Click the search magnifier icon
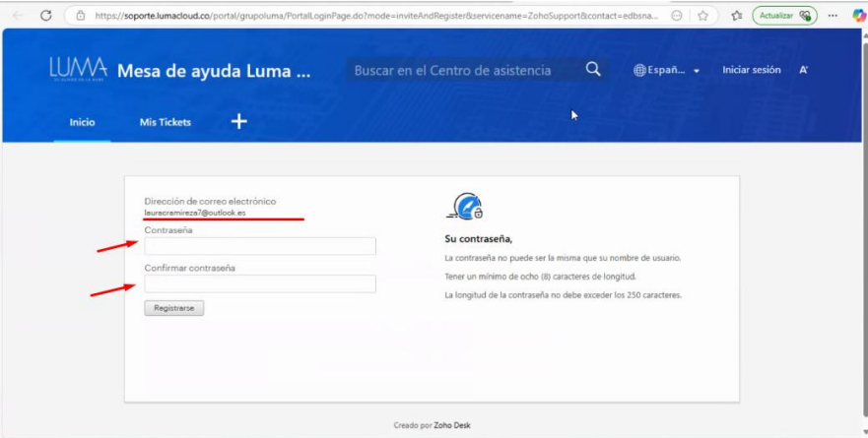 click(592, 70)
